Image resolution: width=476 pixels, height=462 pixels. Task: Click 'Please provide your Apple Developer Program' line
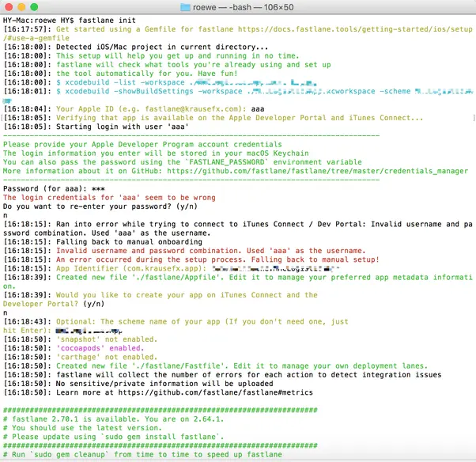point(142,144)
